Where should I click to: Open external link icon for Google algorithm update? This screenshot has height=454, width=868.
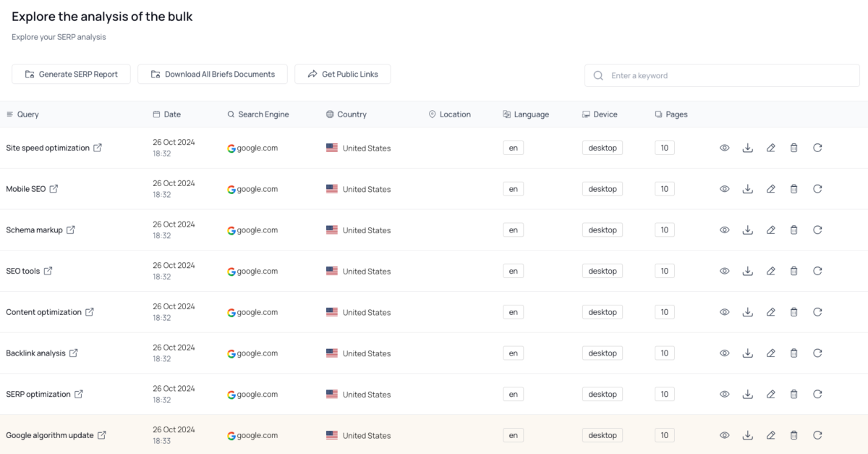(102, 435)
